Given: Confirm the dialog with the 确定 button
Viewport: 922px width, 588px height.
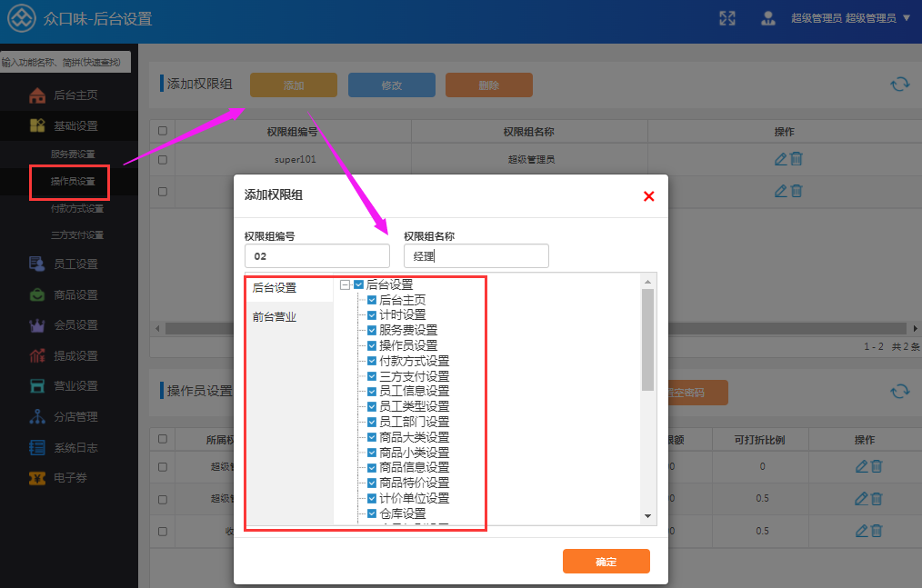Looking at the screenshot, I should pos(606,562).
